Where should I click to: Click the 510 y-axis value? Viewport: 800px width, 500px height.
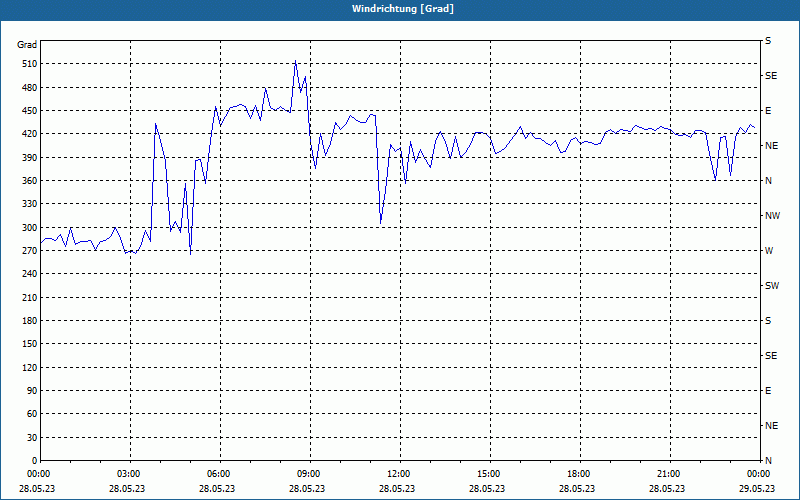coord(29,64)
